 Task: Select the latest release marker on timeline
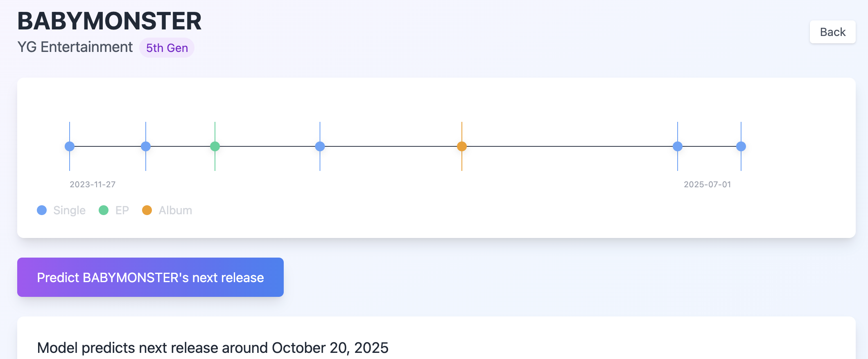click(x=741, y=146)
